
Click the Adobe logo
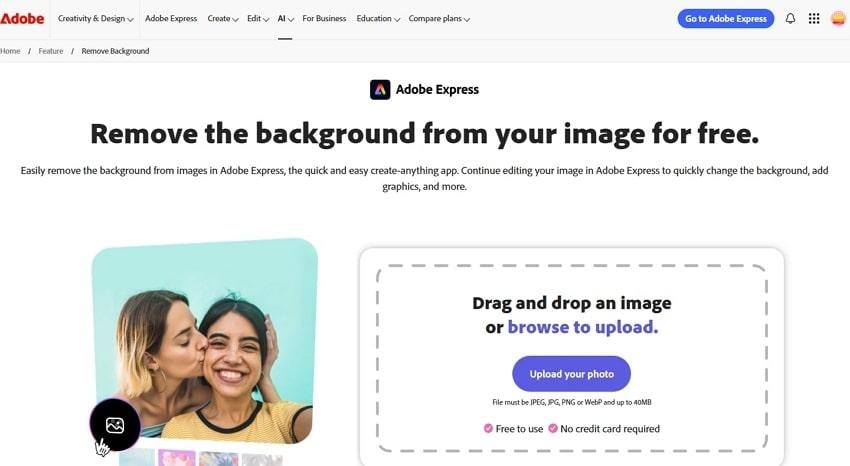[22, 18]
